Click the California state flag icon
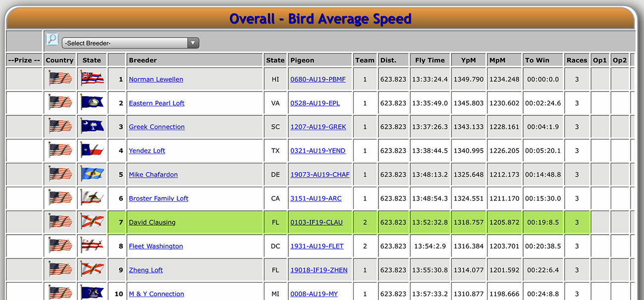The image size is (644, 300). [x=92, y=198]
